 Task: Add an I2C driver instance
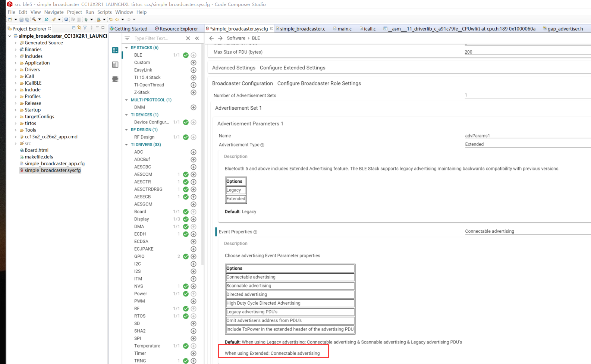pos(194,264)
